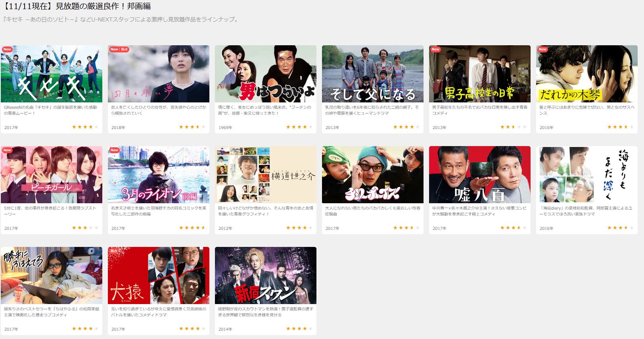Click the New 独占 badge on 四月の永い夢

(119, 49)
